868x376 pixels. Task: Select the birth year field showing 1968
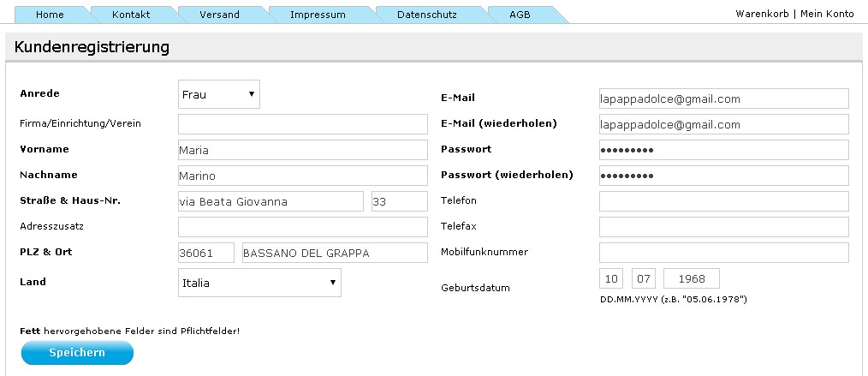point(692,278)
